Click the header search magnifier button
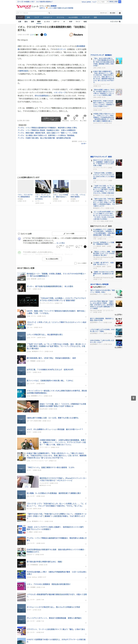The height and width of the screenshot is (644, 138). (x=120, y=2)
